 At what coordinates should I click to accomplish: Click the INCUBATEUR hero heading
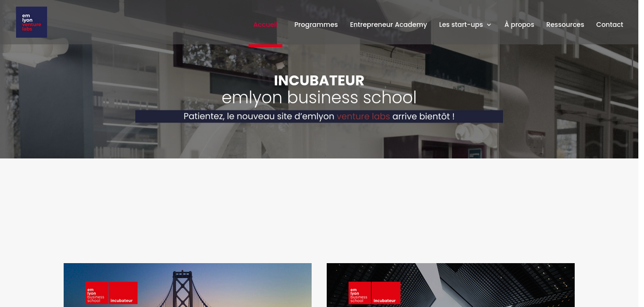(x=319, y=81)
